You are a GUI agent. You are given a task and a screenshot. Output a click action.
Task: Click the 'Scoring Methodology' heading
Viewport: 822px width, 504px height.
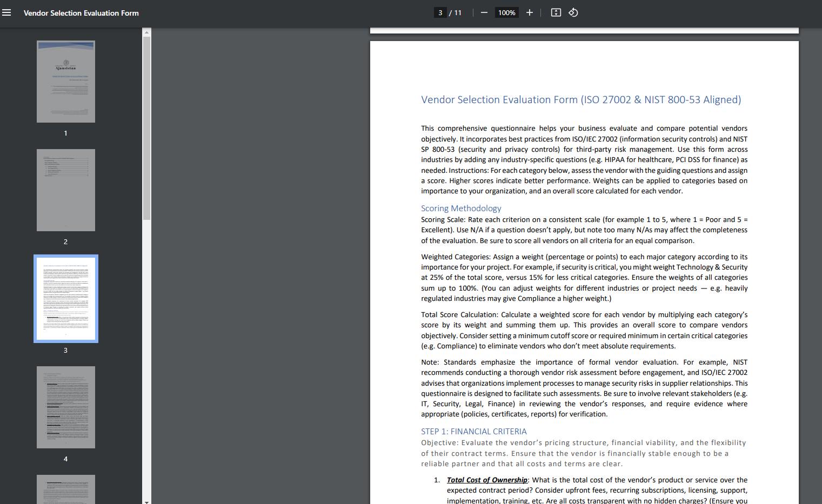tap(461, 208)
